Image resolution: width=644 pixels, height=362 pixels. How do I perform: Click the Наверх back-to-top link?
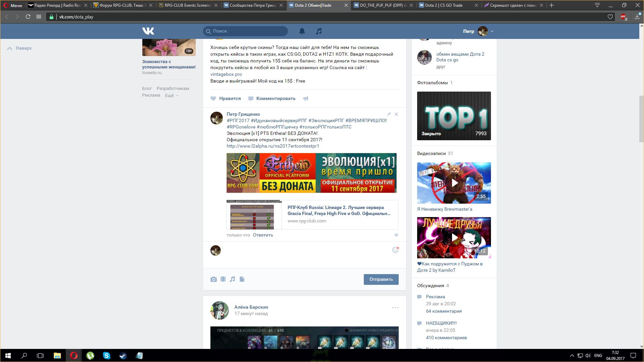(20, 48)
